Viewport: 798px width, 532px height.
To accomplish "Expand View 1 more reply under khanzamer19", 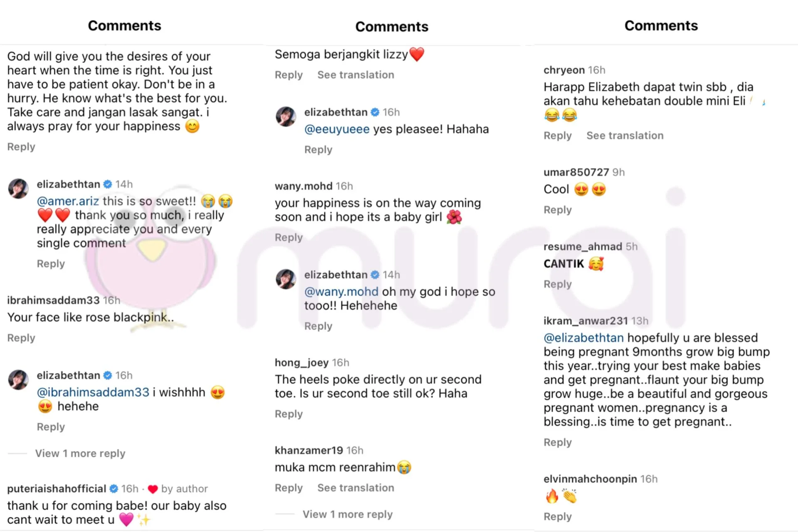I will (347, 515).
